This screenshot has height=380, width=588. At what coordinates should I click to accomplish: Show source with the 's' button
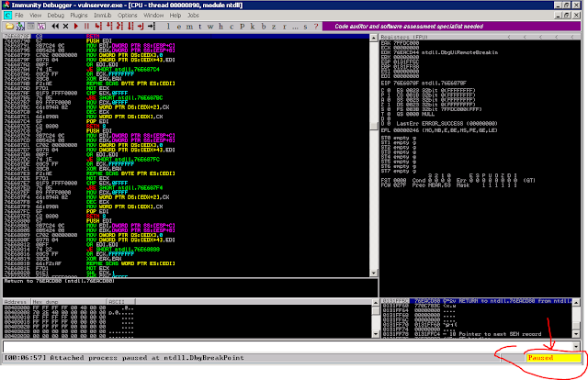coord(306,27)
